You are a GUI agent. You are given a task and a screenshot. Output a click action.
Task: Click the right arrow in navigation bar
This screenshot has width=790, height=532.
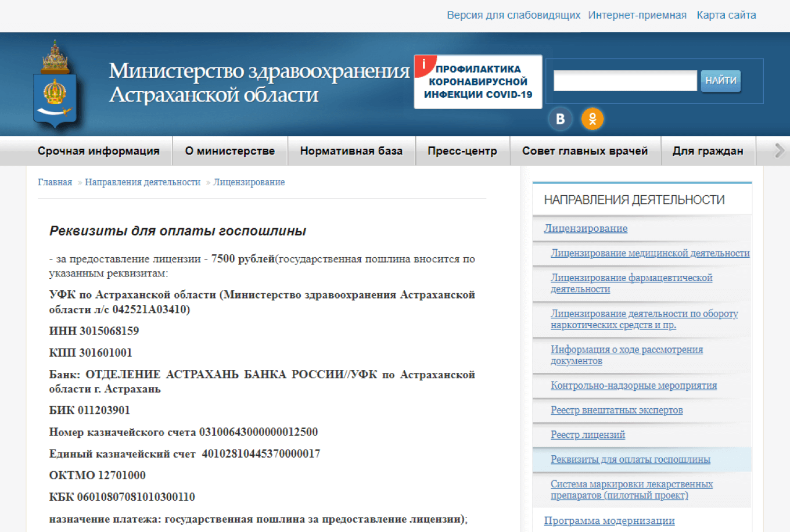779,151
